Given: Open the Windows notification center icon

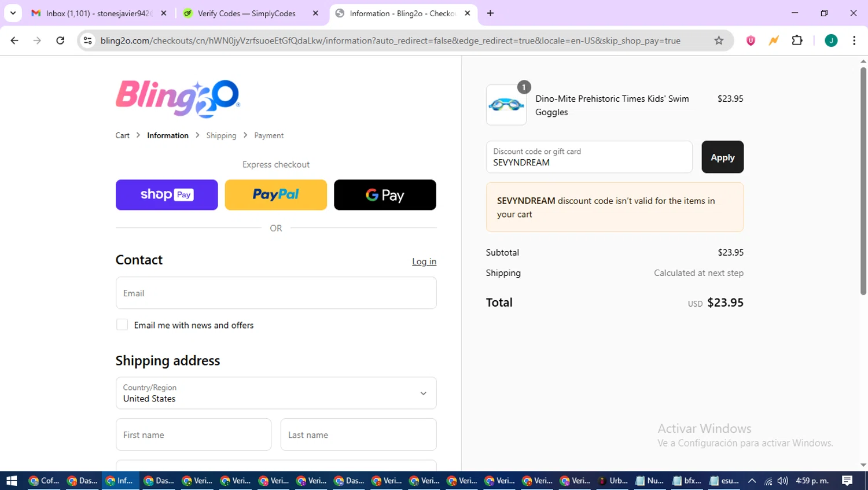Looking at the screenshot, I should [847, 481].
